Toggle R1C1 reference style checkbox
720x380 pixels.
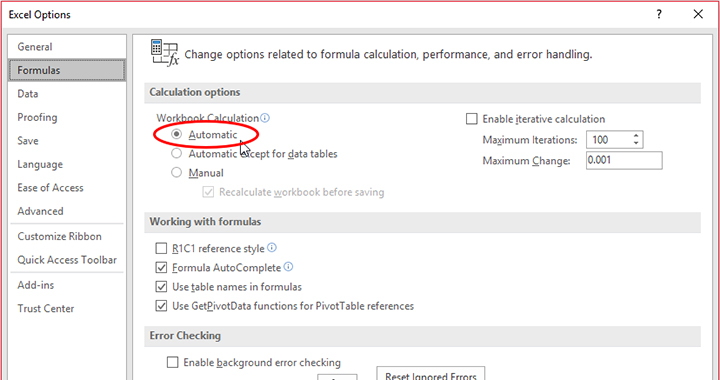pyautogui.click(x=161, y=249)
